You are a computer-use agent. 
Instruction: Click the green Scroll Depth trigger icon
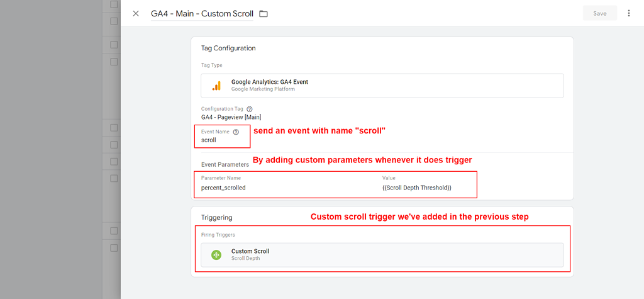pyautogui.click(x=216, y=254)
